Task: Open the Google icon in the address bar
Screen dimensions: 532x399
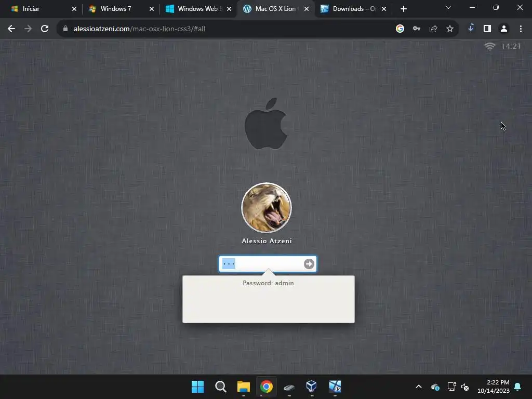Action: (400, 29)
